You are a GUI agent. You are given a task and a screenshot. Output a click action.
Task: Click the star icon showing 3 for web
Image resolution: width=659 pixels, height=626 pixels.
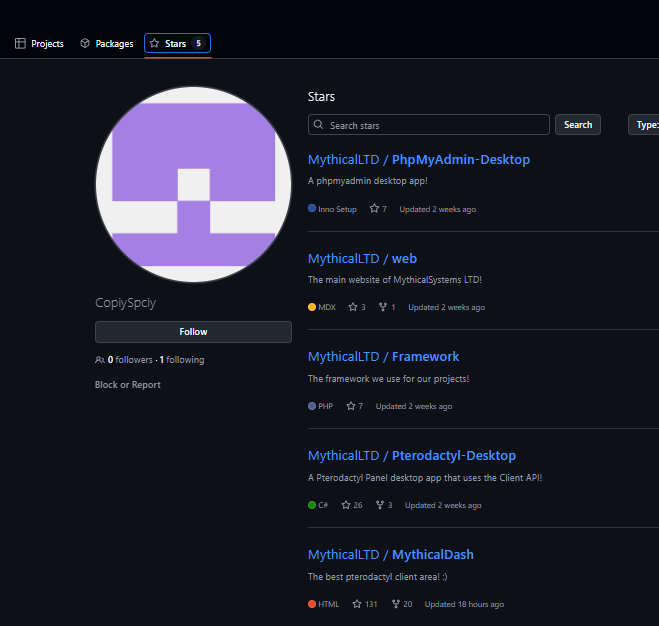[353, 307]
